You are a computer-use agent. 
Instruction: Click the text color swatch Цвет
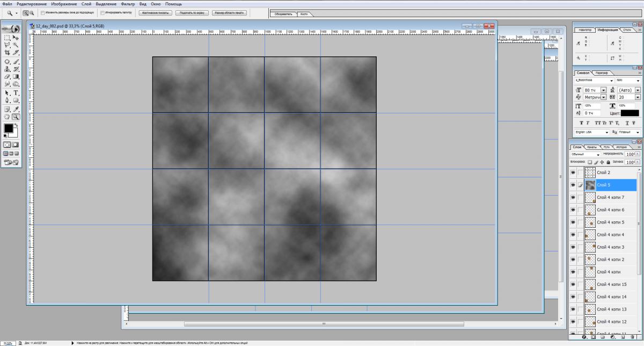pos(630,113)
